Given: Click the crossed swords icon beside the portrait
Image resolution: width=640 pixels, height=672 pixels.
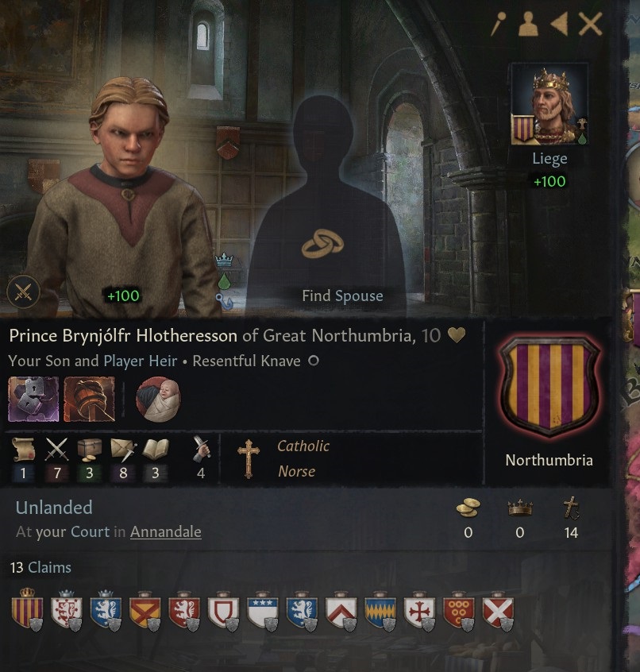Looking at the screenshot, I should coord(23,292).
